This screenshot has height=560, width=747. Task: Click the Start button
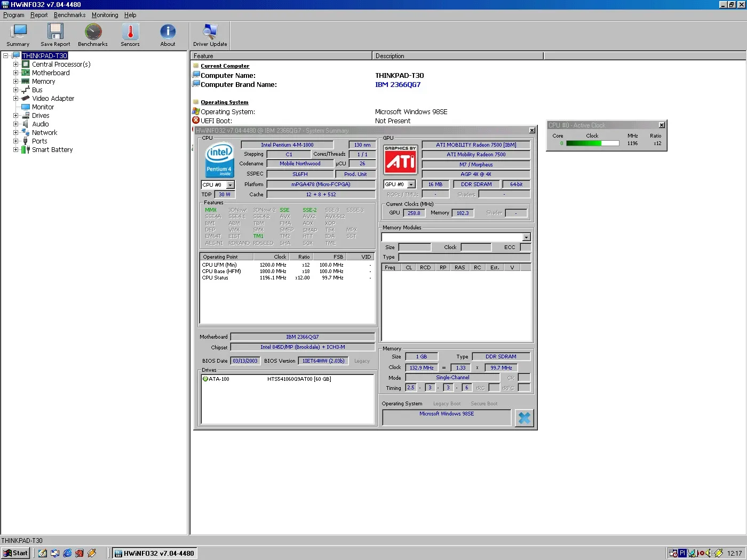(x=15, y=553)
